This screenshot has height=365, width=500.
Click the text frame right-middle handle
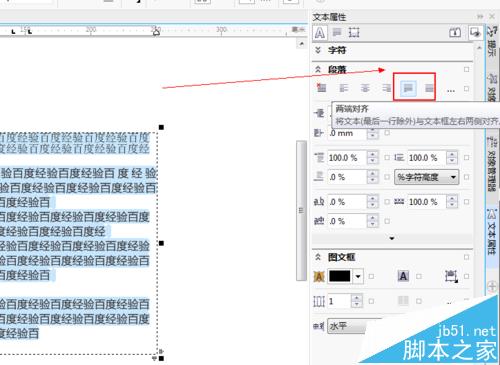click(x=161, y=244)
